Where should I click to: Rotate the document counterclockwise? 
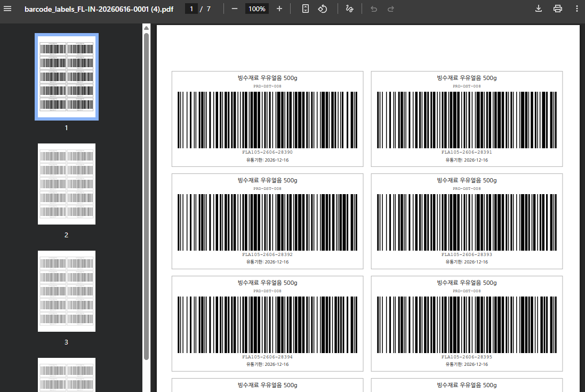(x=322, y=9)
